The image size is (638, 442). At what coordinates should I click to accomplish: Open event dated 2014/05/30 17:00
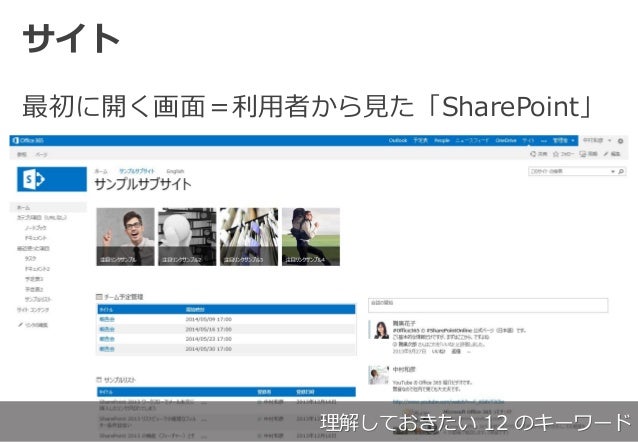point(107,349)
